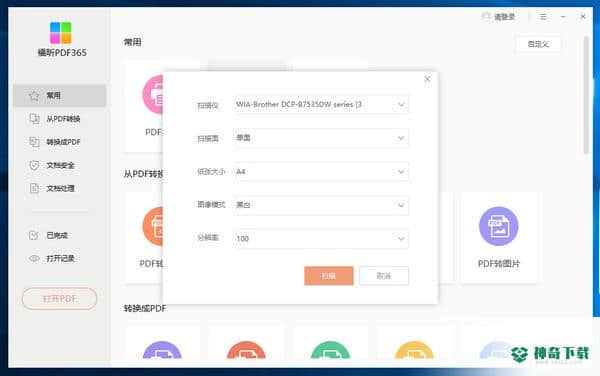Screen dimensions: 600x376
Task: Click the 福昕PDF365 colorful logo
Action: [x=60, y=33]
